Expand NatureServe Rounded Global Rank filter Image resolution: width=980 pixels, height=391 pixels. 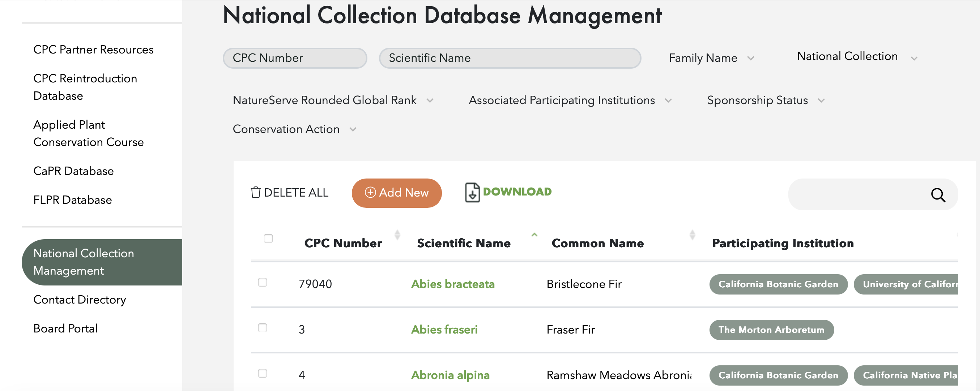333,100
